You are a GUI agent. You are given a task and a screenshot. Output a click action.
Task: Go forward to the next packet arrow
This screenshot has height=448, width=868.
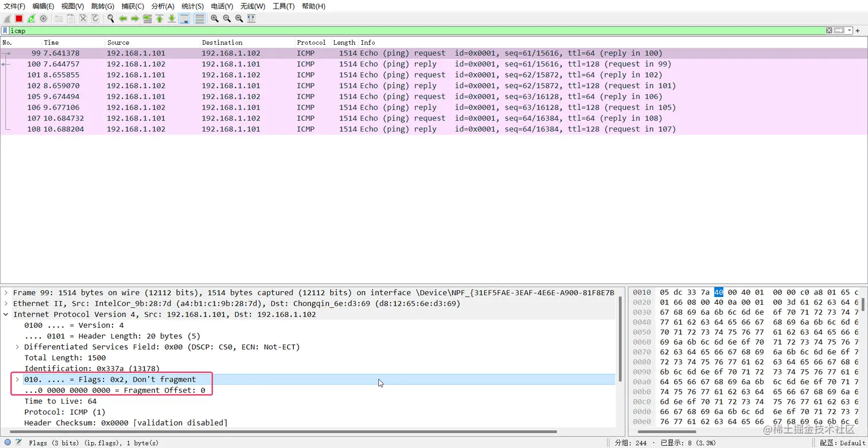pos(134,18)
